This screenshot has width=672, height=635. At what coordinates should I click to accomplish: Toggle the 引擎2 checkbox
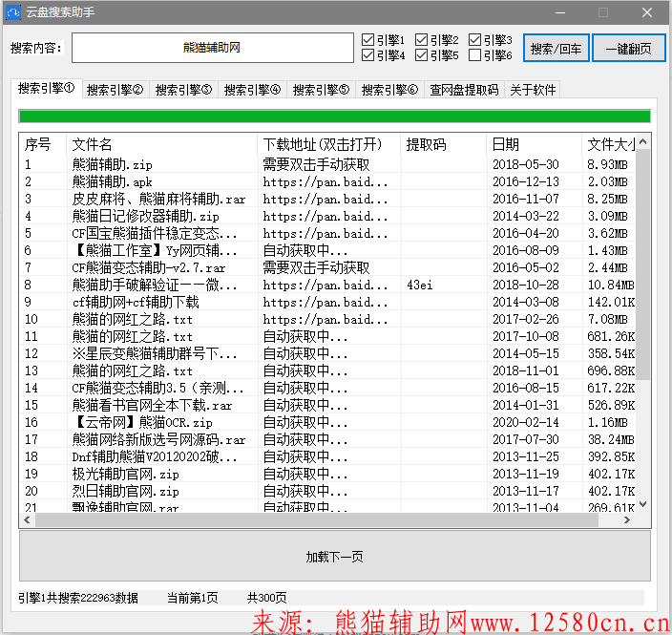[x=422, y=40]
